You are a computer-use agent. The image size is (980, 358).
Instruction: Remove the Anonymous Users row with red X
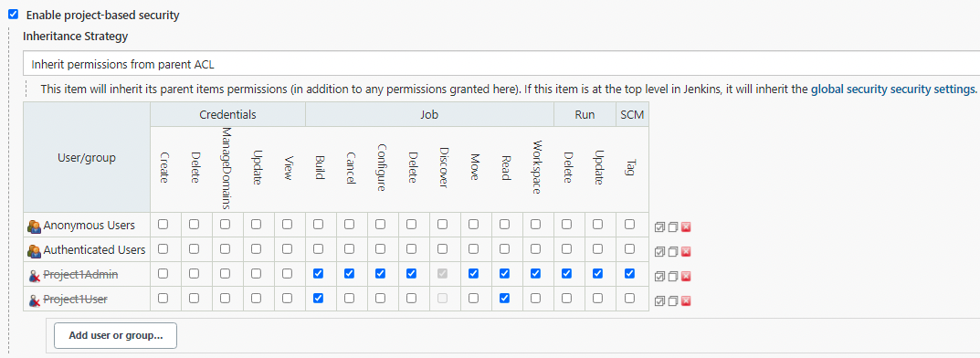686,226
